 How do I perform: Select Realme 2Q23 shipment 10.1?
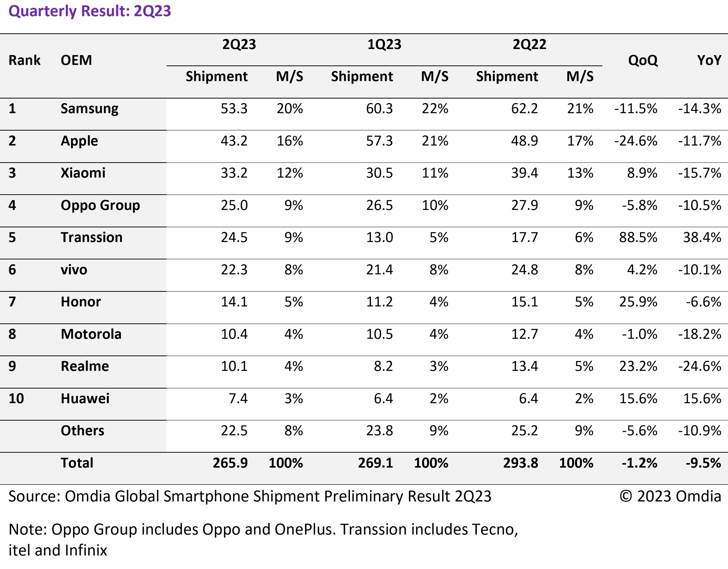coord(234,366)
